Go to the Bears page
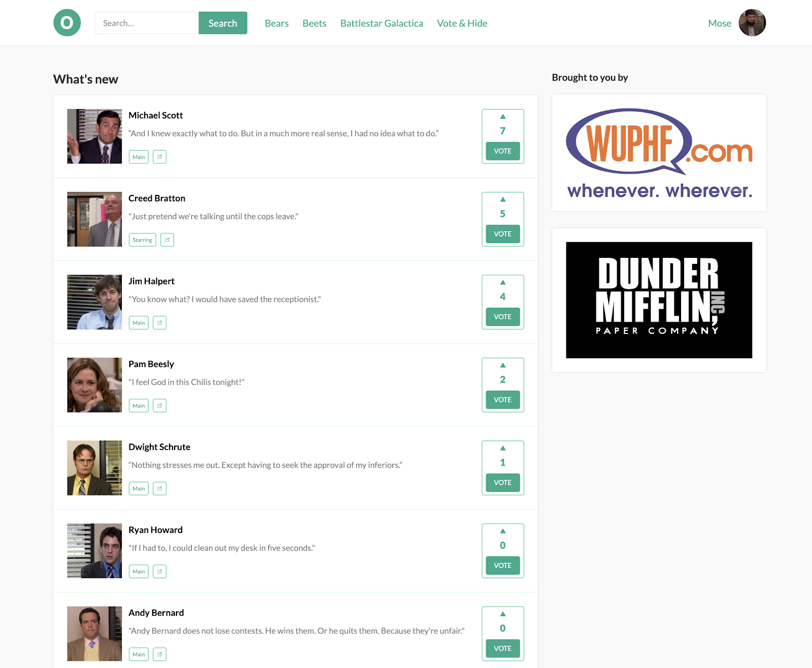The width and height of the screenshot is (812, 668). [277, 23]
